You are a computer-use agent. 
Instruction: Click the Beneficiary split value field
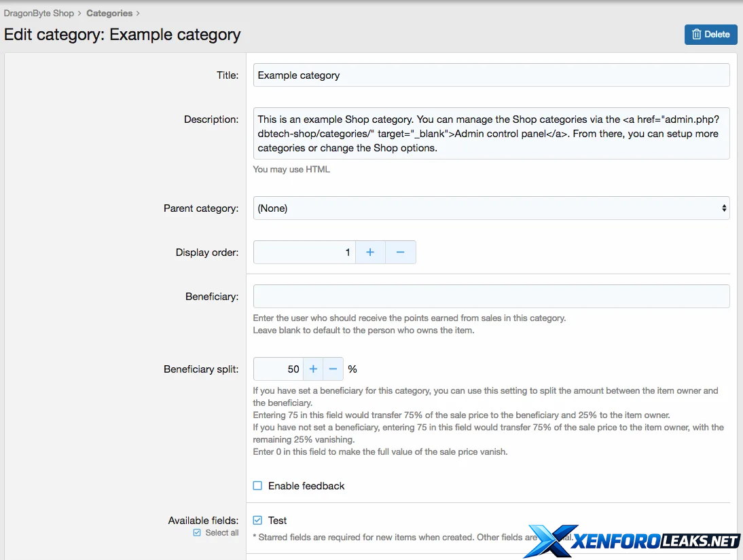point(278,369)
